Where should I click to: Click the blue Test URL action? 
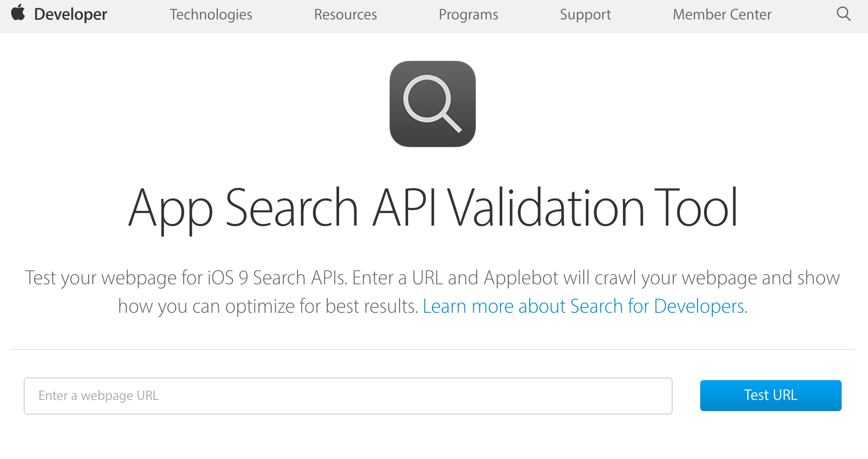[771, 395]
